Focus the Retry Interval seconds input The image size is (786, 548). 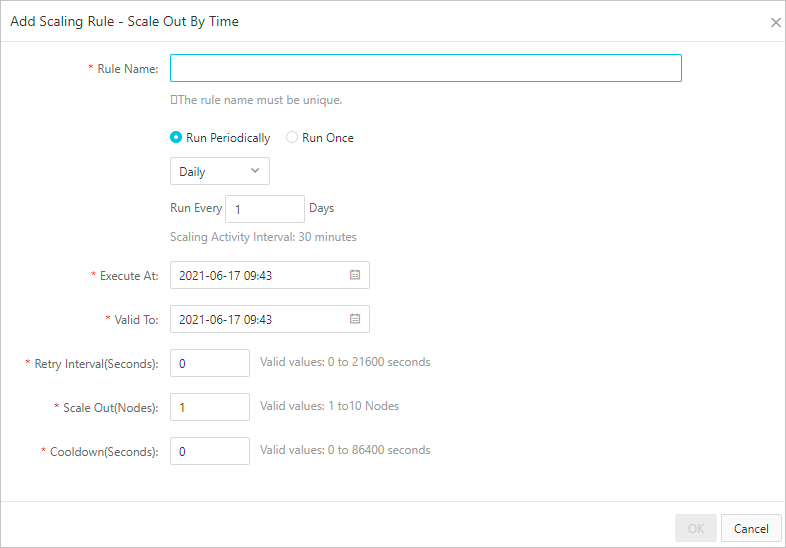pyautogui.click(x=210, y=363)
